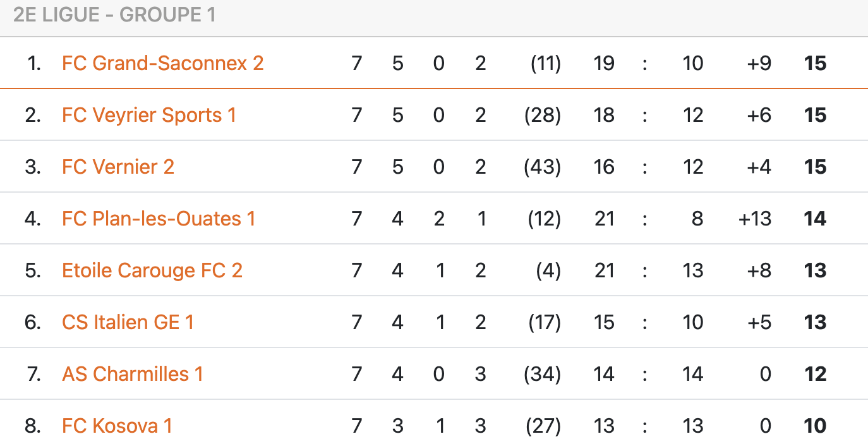Image resolution: width=868 pixels, height=446 pixels.
Task: Click FC Grand-Saconnex 2's rank number 1
Action: (34, 63)
